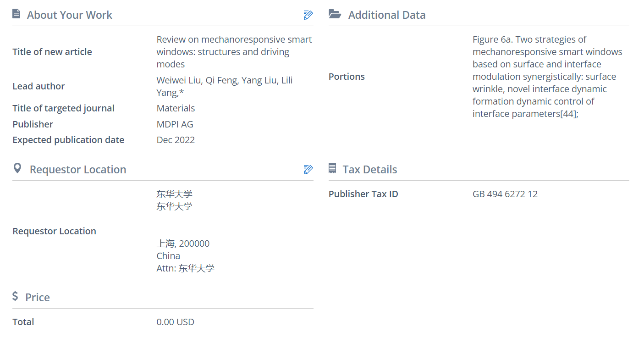644x343 pixels.
Task: Click the About Your Work heading
Action: [69, 15]
